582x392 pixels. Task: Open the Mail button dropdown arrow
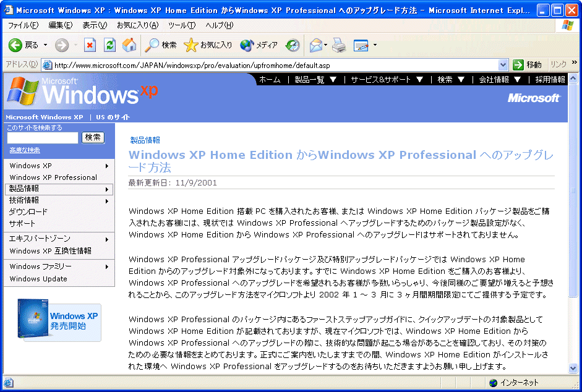[x=325, y=45]
